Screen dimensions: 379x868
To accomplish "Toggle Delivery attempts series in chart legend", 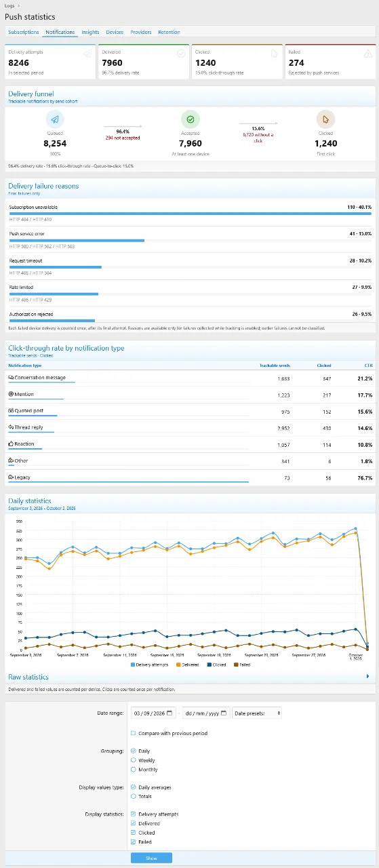I will pos(148,665).
